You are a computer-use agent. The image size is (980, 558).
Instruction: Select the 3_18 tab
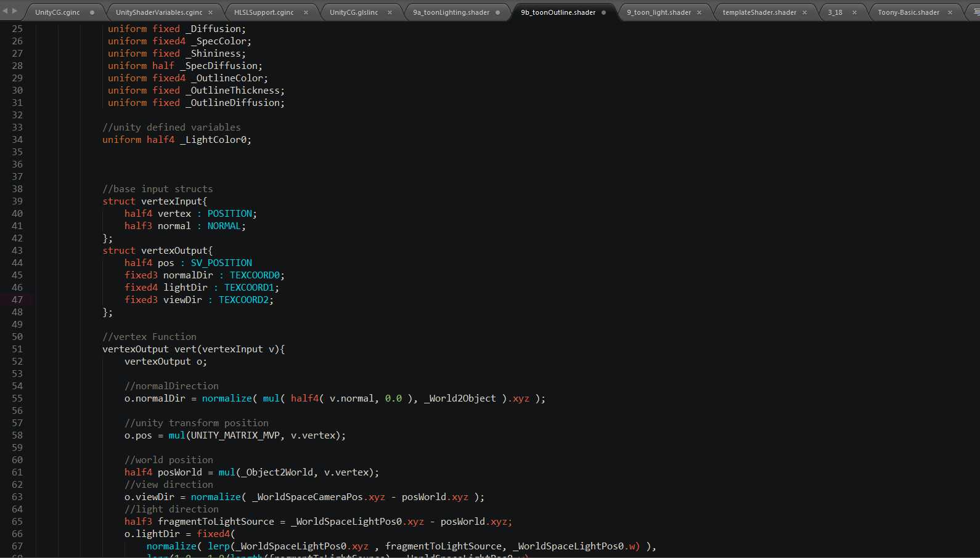coord(835,12)
